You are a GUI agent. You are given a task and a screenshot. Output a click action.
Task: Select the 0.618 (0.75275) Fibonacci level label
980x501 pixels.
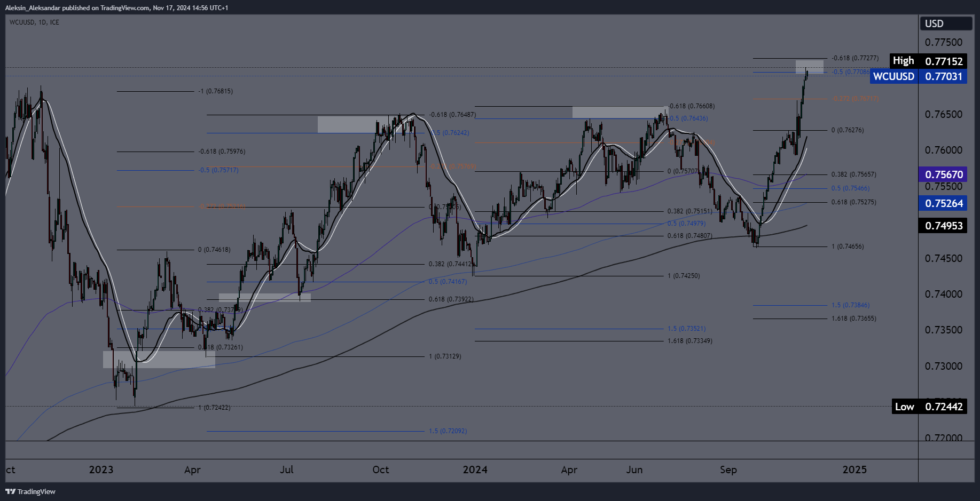[x=853, y=202]
